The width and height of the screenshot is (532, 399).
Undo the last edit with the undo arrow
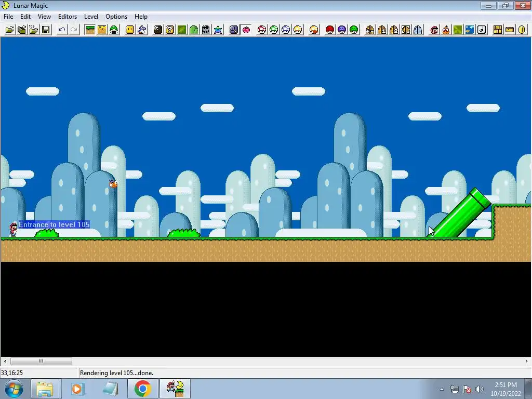[x=62, y=30]
